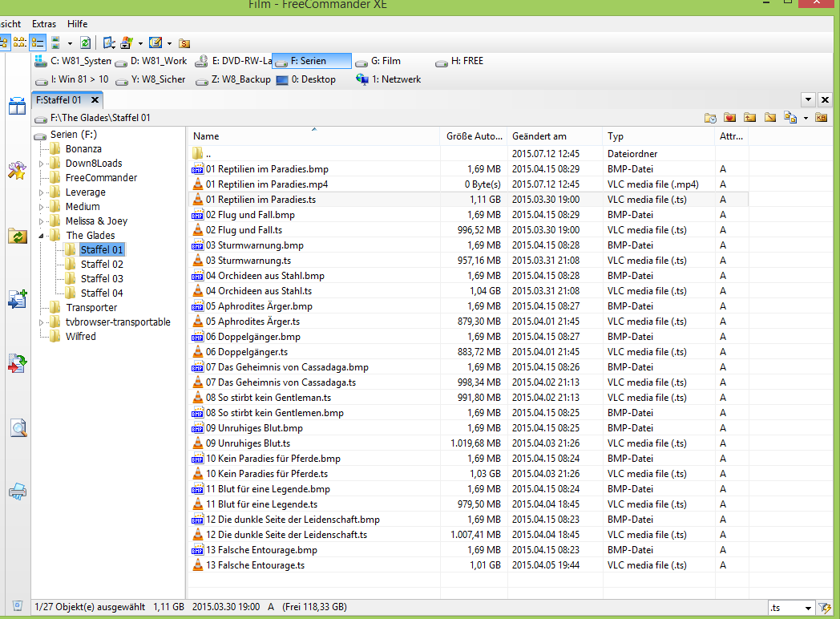Expand the tvbrowser-transportable tree folder
840x619 pixels.
pos(41,322)
